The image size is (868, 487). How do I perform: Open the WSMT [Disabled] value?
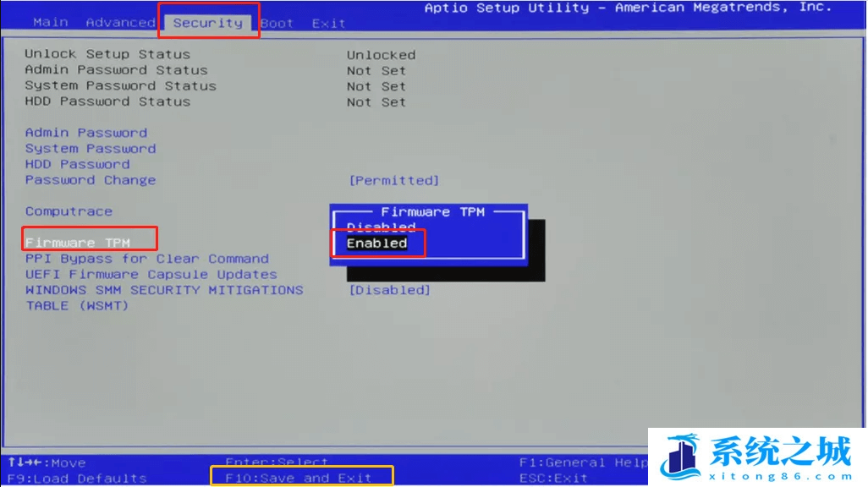tap(389, 290)
